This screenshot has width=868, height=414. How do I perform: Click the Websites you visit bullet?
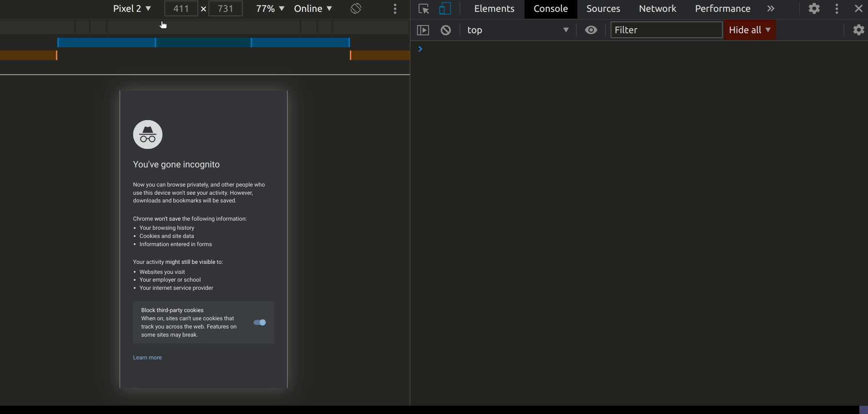click(x=162, y=272)
